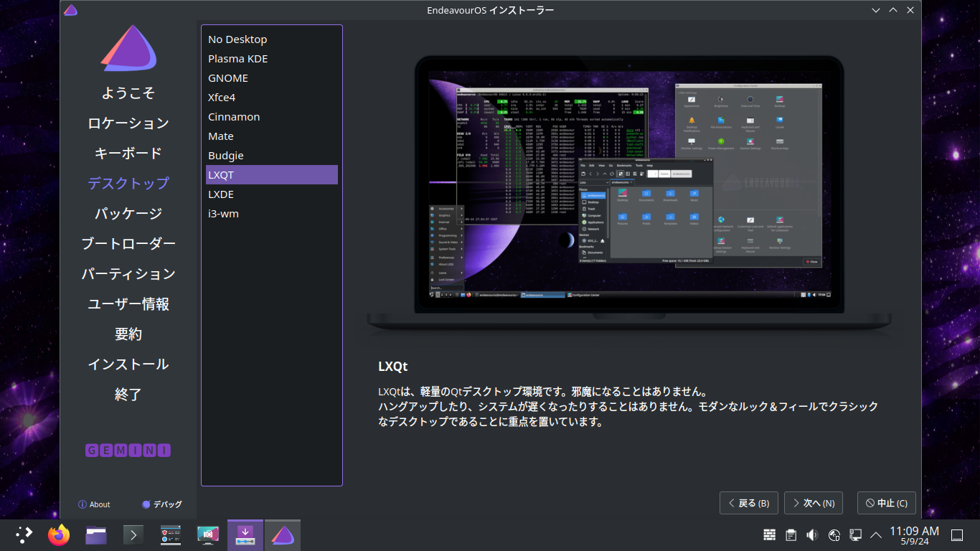Image resolution: width=980 pixels, height=551 pixels.
Task: Switch to the EndeavourOS installer taskbar entry
Action: (283, 534)
